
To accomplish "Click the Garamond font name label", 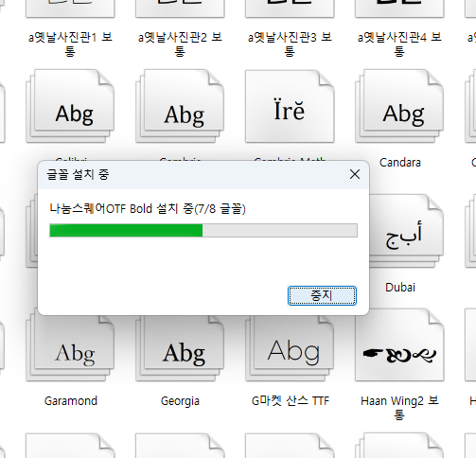I will pyautogui.click(x=71, y=401).
